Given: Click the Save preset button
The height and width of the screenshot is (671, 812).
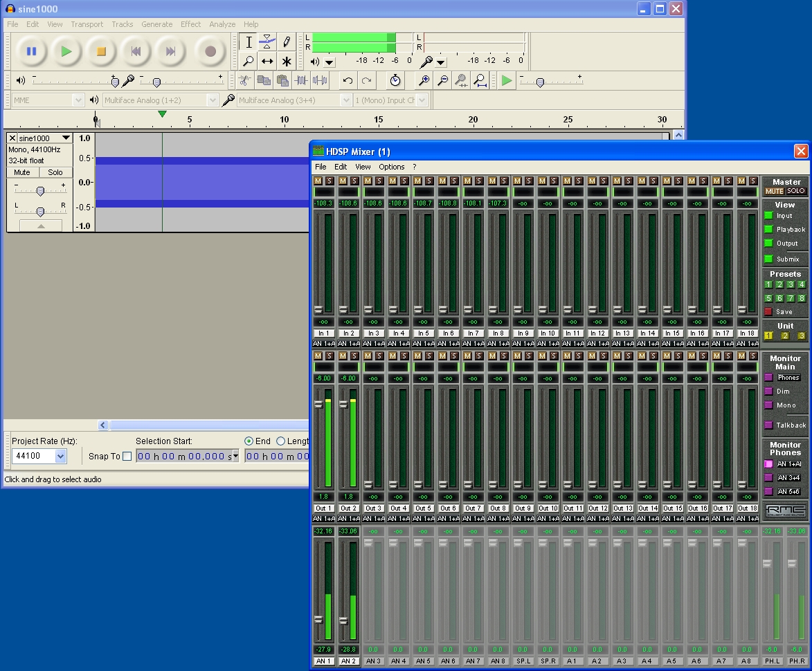Looking at the screenshot, I should coord(768,311).
